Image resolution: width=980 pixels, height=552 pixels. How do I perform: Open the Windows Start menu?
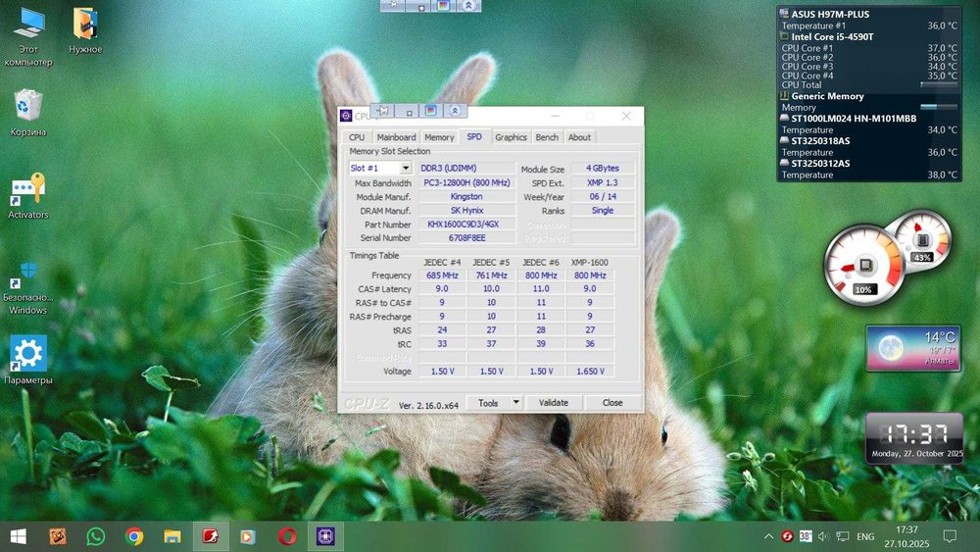tap(18, 536)
